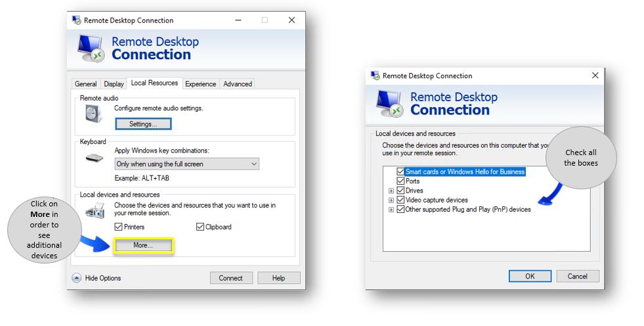
Task: Open the Windows key combinations dropdown
Action: coord(186,164)
